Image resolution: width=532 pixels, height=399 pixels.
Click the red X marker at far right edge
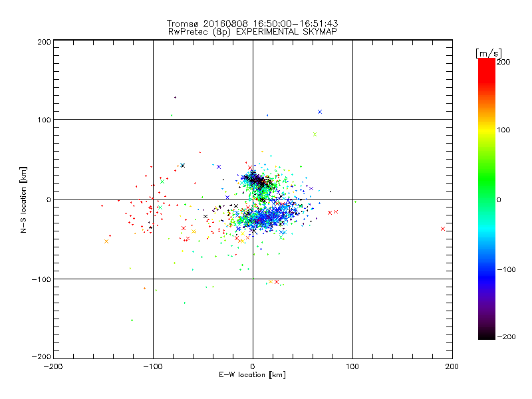point(443,229)
